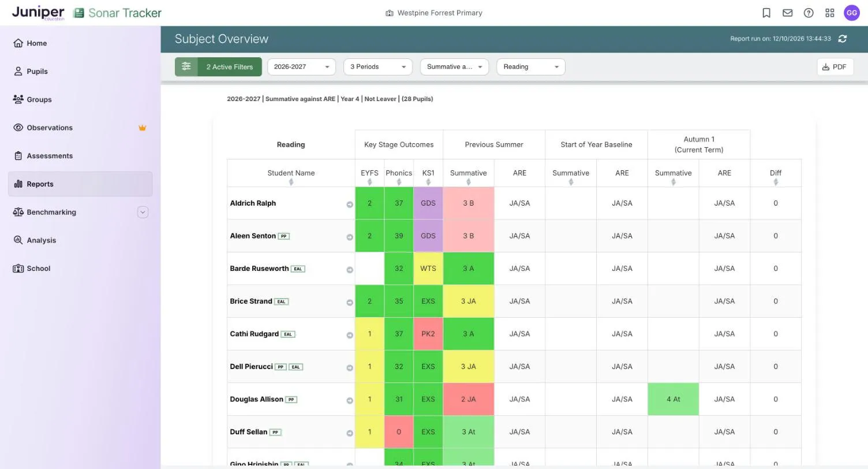Open Aleen Senton's pupil arrow icon
This screenshot has width=868, height=469.
point(350,237)
